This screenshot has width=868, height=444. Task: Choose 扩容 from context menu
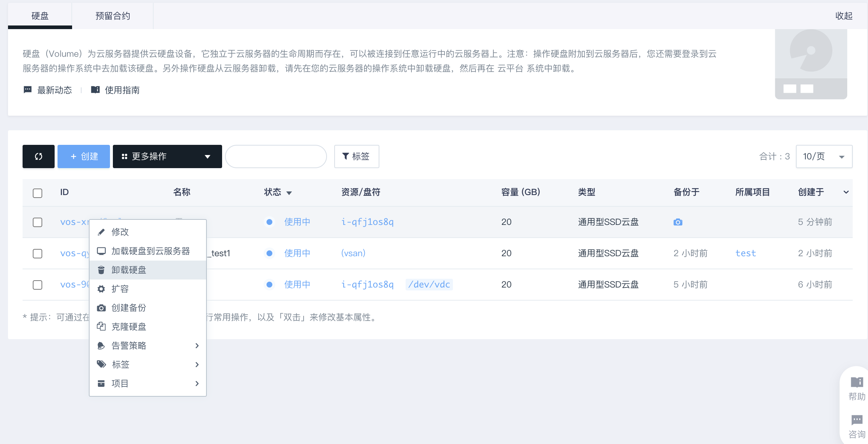pos(148,289)
